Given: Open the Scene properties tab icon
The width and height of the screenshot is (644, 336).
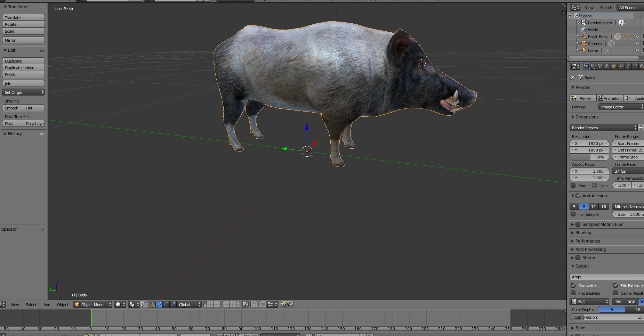Looking at the screenshot, I should pyautogui.click(x=600, y=66).
